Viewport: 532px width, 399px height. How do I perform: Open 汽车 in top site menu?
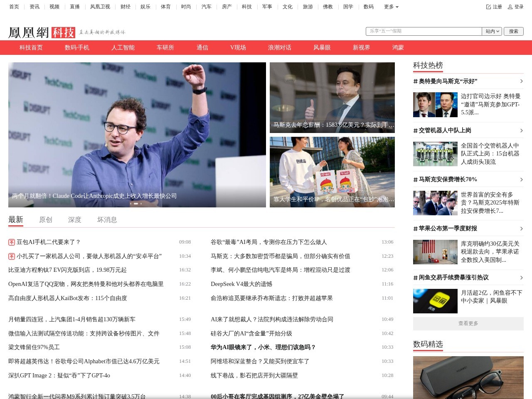pos(207,7)
